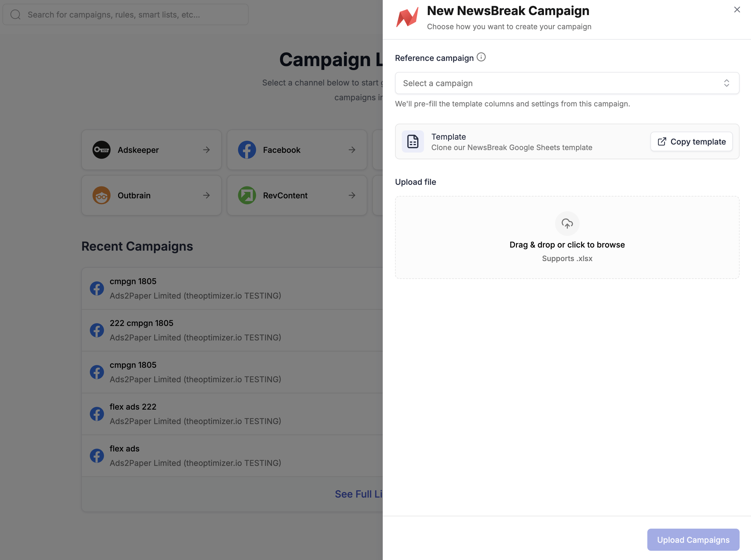Click the Reference campaign info icon
Screen dimensions: 751x560
[x=481, y=57]
